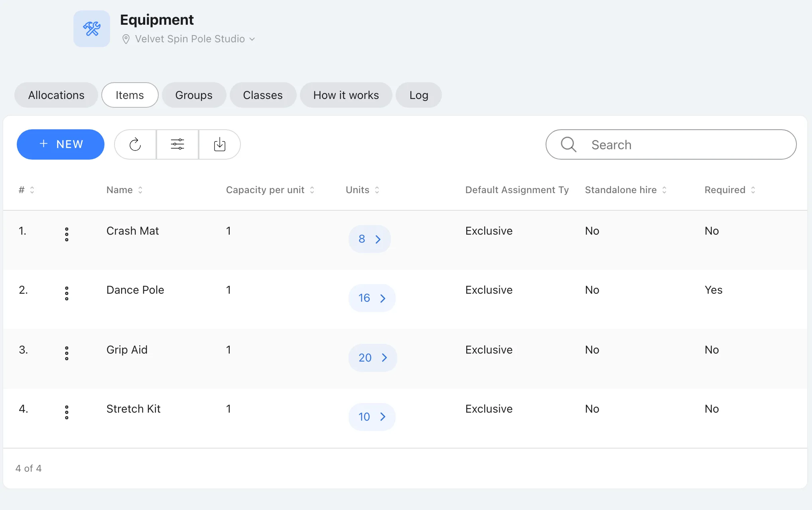Switch to the Groups tab
812x510 pixels.
(x=194, y=95)
